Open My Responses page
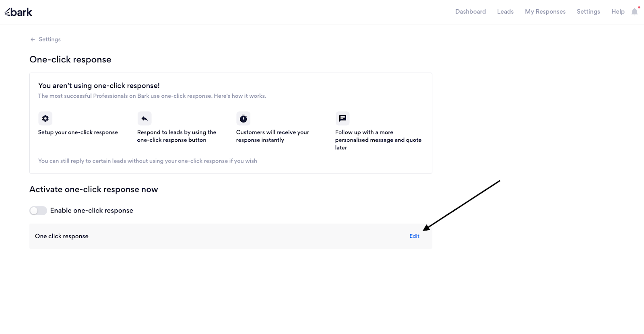Image resolution: width=644 pixels, height=334 pixels. (545, 12)
